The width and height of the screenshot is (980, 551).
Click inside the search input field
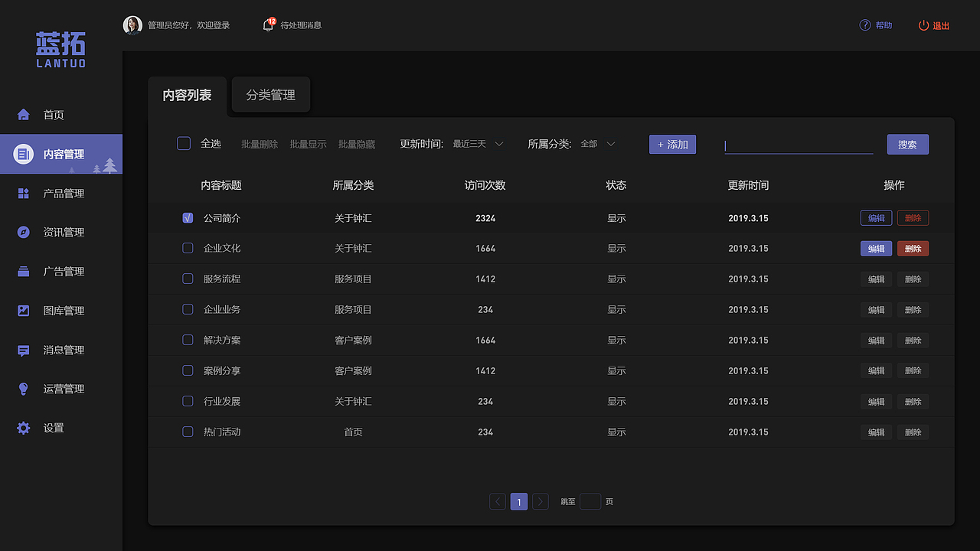click(799, 145)
